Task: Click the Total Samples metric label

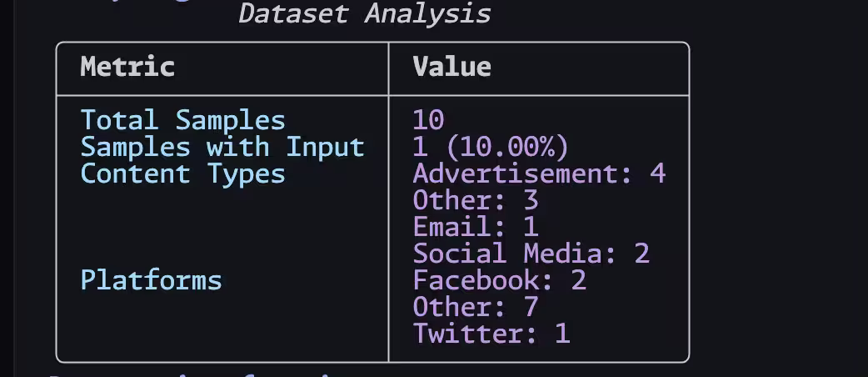Action: click(x=182, y=120)
